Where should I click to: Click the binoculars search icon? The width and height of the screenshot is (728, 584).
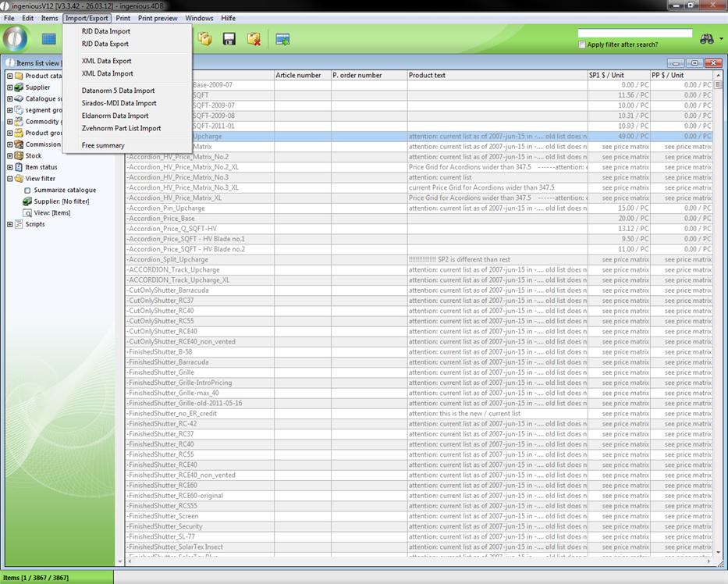point(707,39)
